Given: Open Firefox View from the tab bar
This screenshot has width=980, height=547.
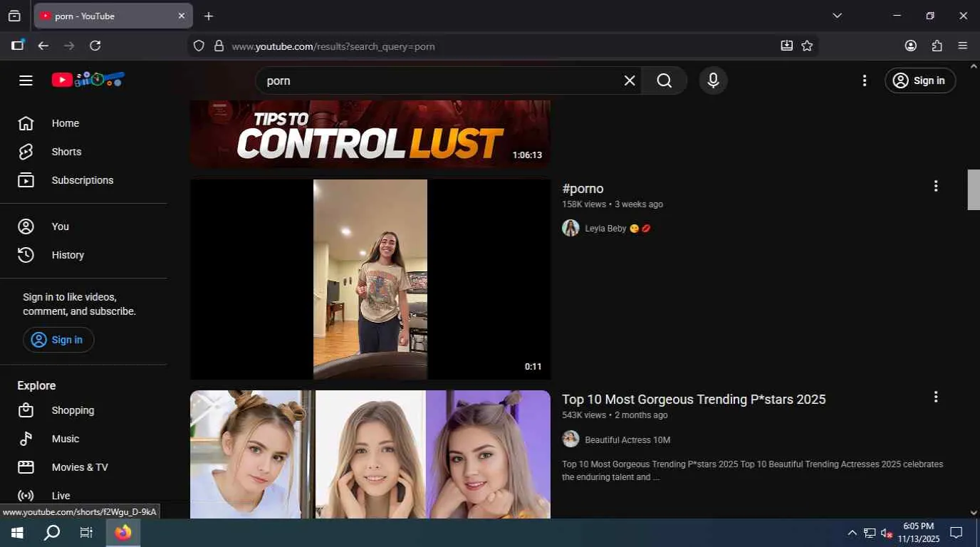Looking at the screenshot, I should click(14, 16).
